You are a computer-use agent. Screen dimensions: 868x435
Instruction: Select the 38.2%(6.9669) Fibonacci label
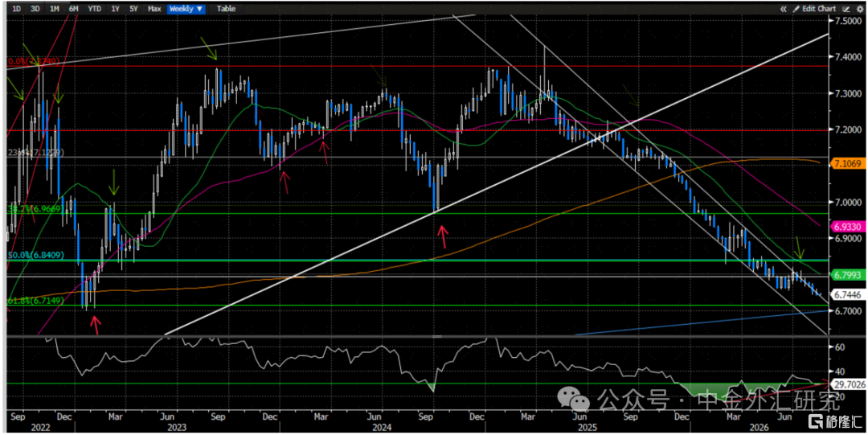(35, 209)
